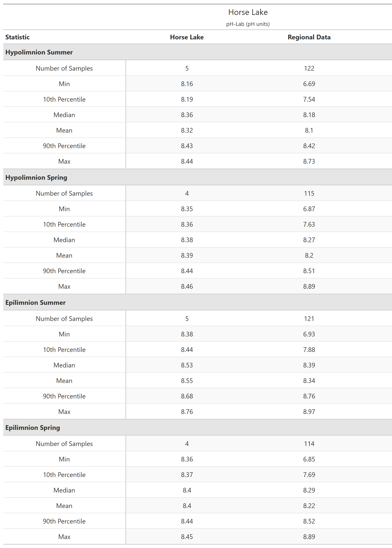The width and height of the screenshot is (392, 548).
Task: Select the Horse Lake max value 8.76
Action: [x=187, y=412]
